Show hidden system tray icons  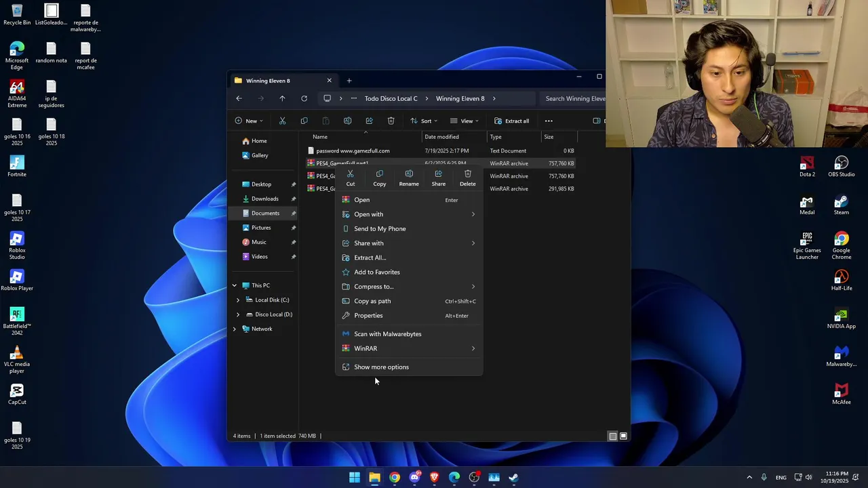tap(749, 478)
